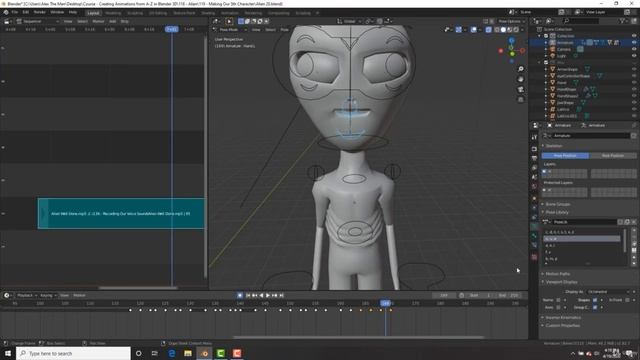The width and height of the screenshot is (640, 360).
Task: Collapse the Viewport Display panel
Action: point(561,282)
